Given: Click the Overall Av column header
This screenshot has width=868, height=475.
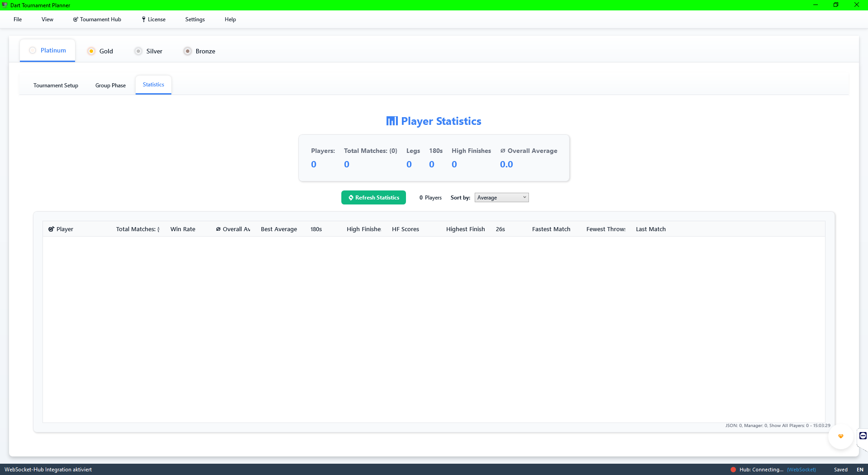Looking at the screenshot, I should 233,229.
